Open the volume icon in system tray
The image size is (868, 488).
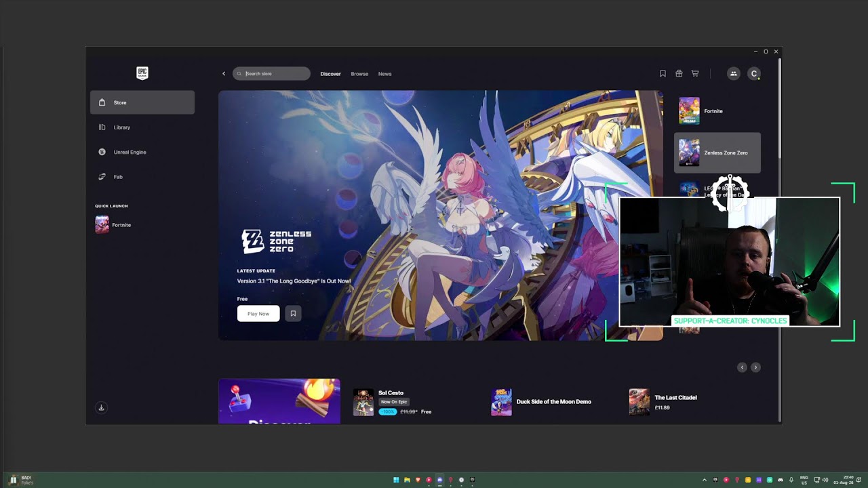point(825,480)
